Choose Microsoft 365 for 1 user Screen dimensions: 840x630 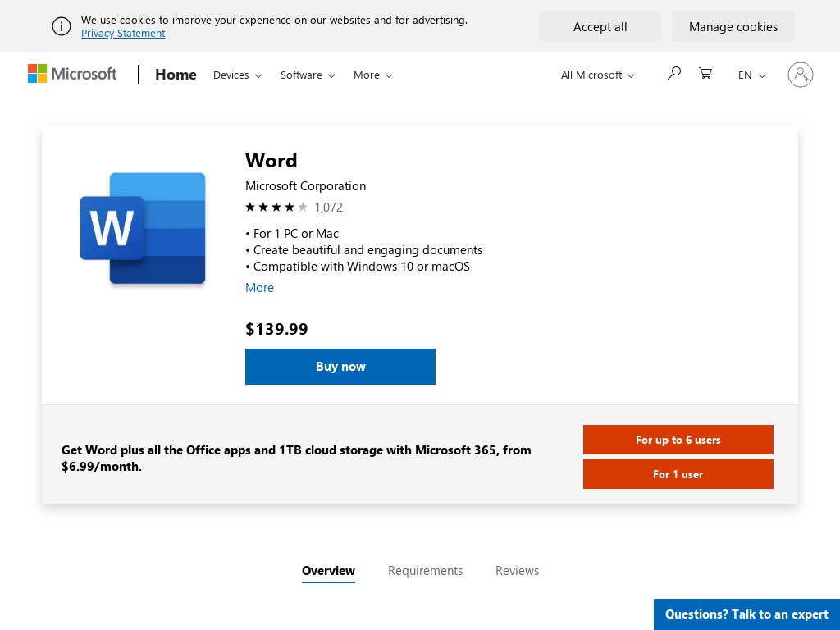coord(678,474)
